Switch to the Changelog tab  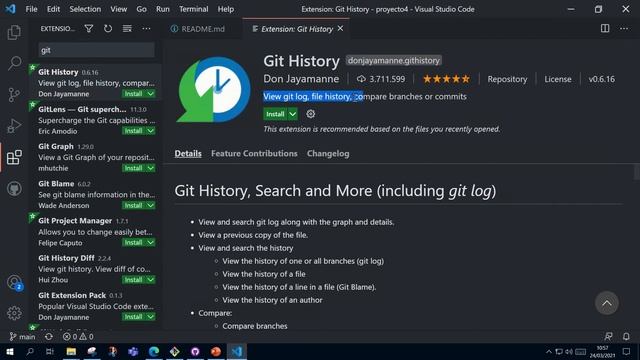328,153
